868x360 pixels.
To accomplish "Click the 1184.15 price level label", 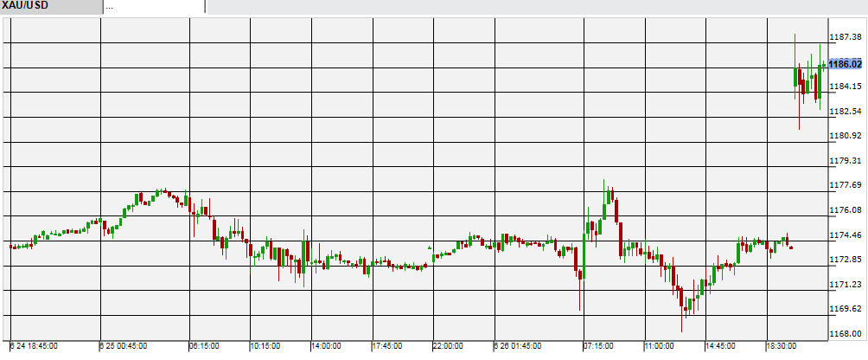I will pos(843,87).
